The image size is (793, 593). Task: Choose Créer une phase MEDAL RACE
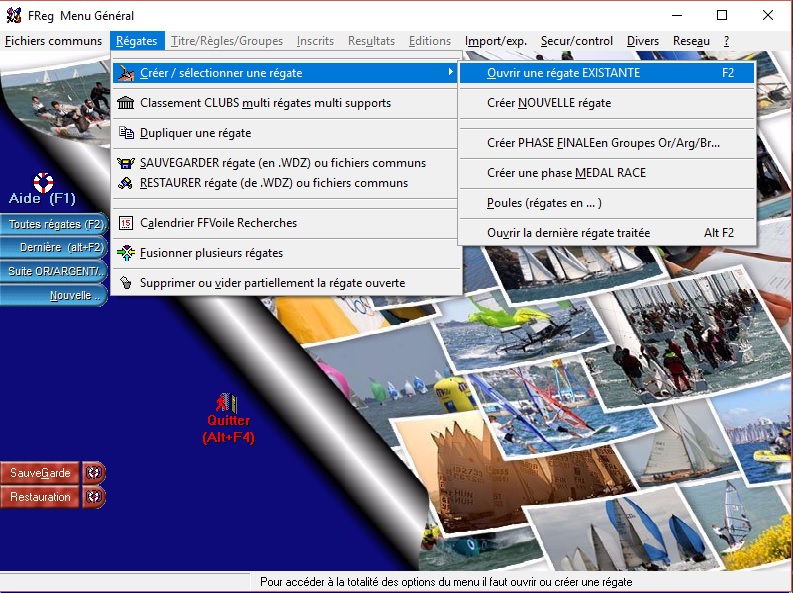pyautogui.click(x=607, y=173)
